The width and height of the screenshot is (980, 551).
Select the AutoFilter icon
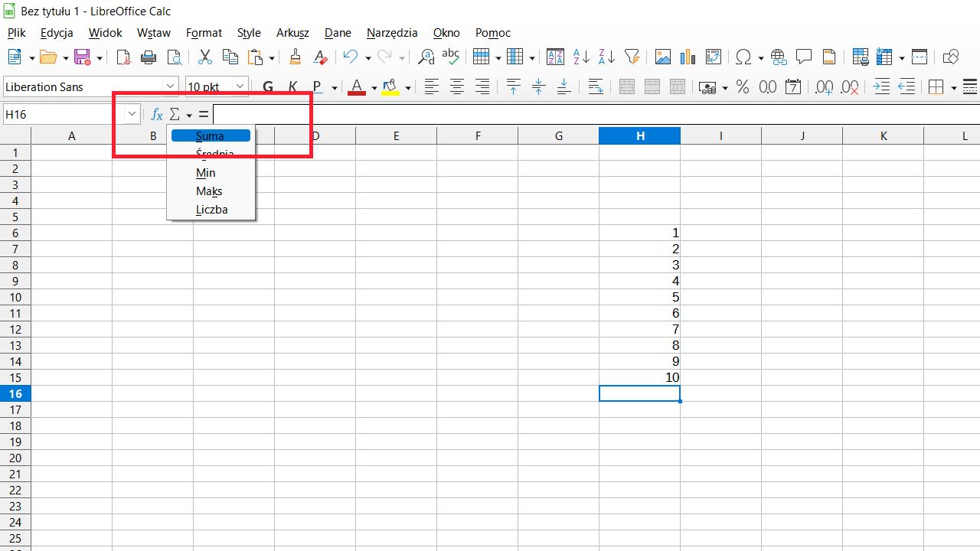[x=632, y=57]
